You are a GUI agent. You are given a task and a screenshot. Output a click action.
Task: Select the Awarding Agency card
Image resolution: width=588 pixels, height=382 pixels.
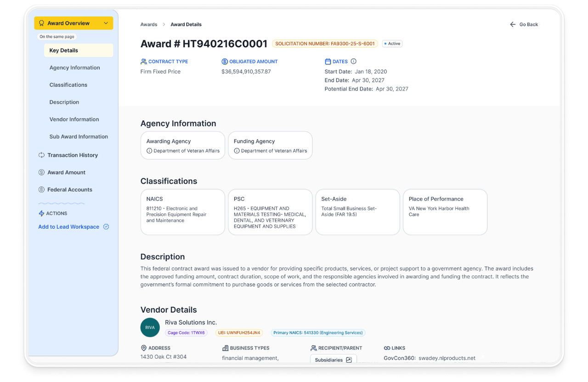tap(183, 146)
